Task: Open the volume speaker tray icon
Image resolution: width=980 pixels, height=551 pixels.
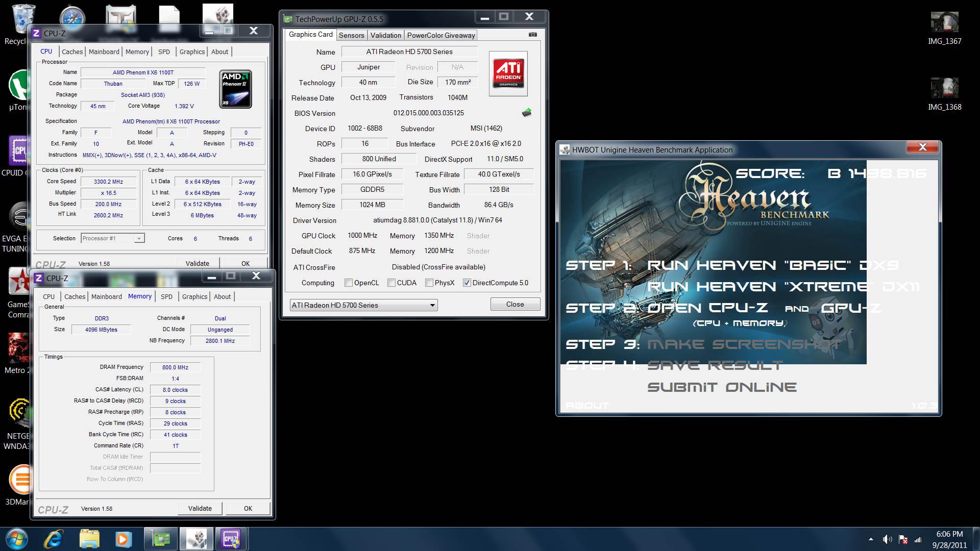Action: (888, 539)
